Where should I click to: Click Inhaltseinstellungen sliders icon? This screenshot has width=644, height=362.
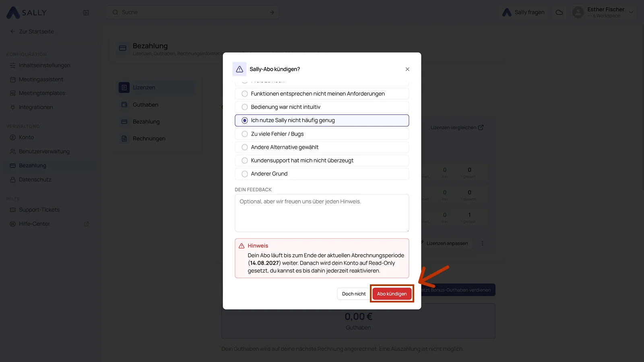(x=13, y=66)
